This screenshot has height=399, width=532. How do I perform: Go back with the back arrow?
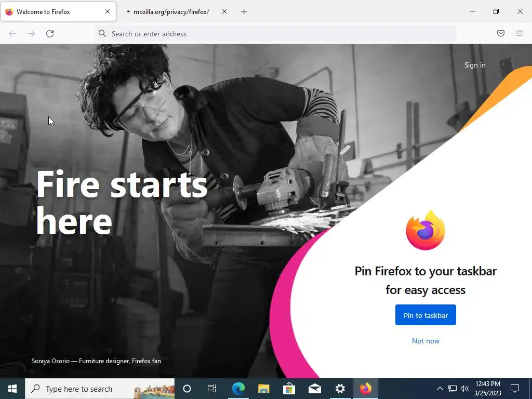tap(12, 34)
